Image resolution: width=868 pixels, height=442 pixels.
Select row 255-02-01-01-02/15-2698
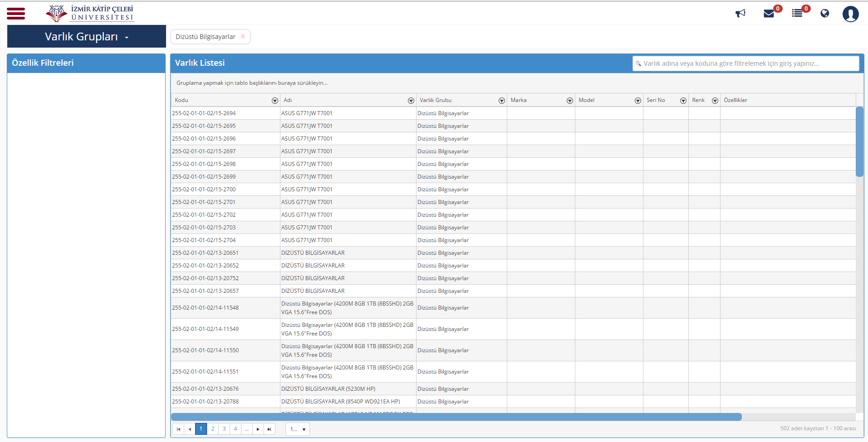pyautogui.click(x=513, y=164)
